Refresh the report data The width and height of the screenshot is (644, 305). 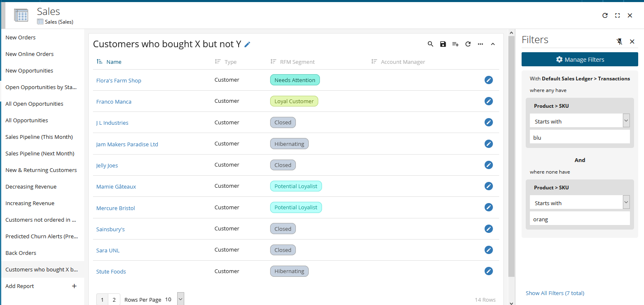pos(468,44)
